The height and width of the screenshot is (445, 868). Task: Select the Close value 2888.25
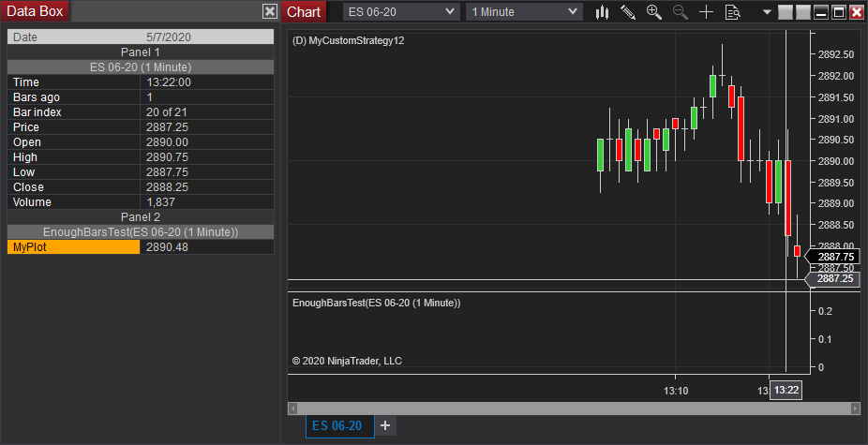point(167,187)
